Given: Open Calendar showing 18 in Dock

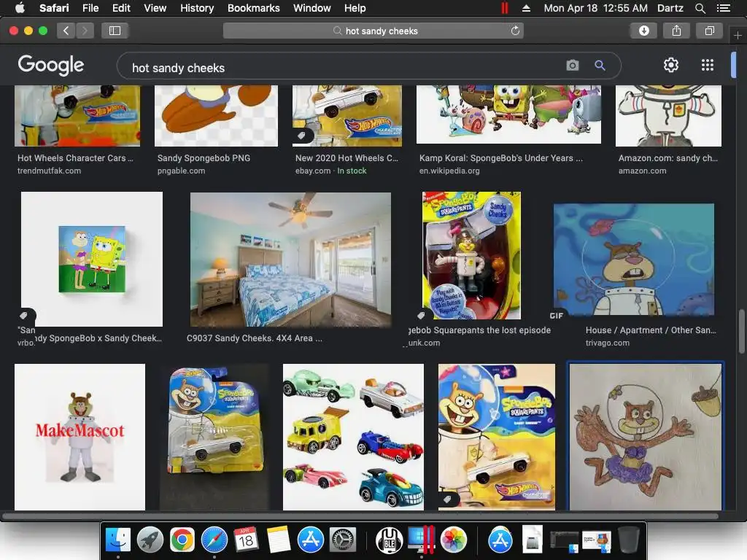Looking at the screenshot, I should click(247, 540).
